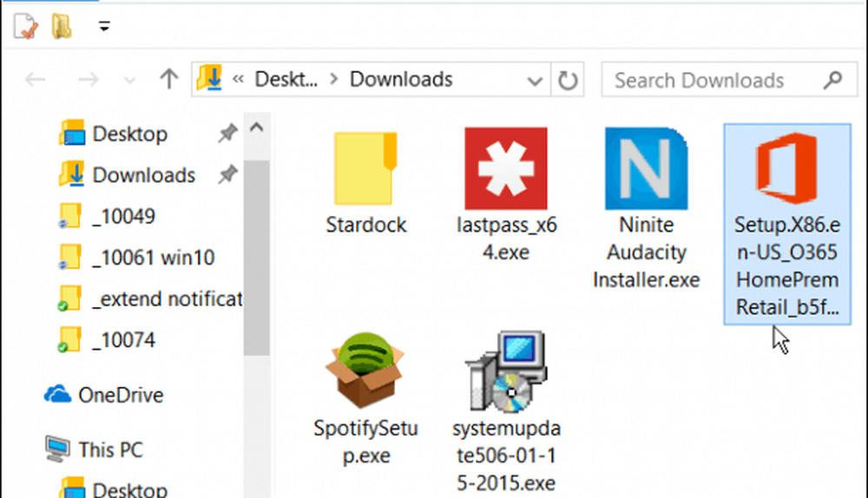The height and width of the screenshot is (498, 868).
Task: Select the SpotifySetup.exe icon
Action: coord(365,370)
